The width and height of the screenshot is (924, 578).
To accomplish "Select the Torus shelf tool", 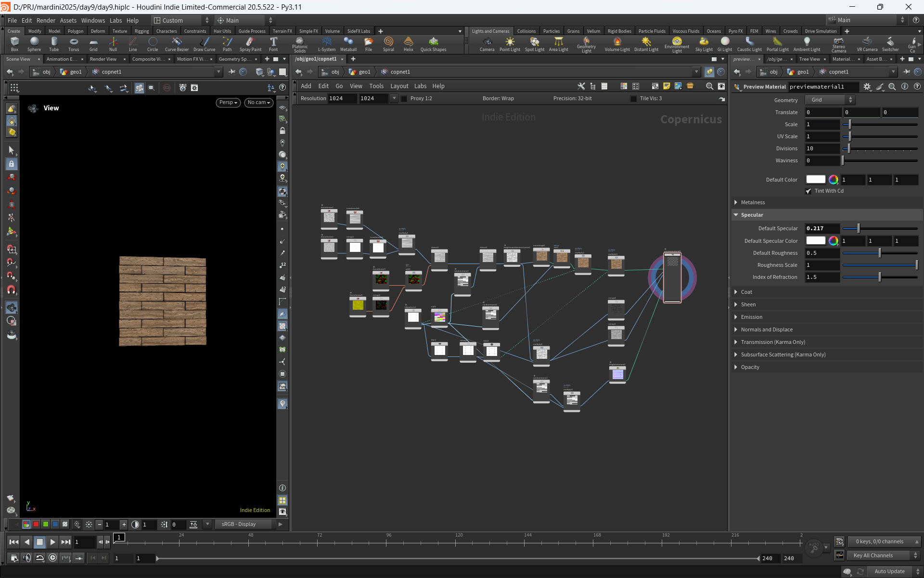I will pyautogui.click(x=74, y=44).
